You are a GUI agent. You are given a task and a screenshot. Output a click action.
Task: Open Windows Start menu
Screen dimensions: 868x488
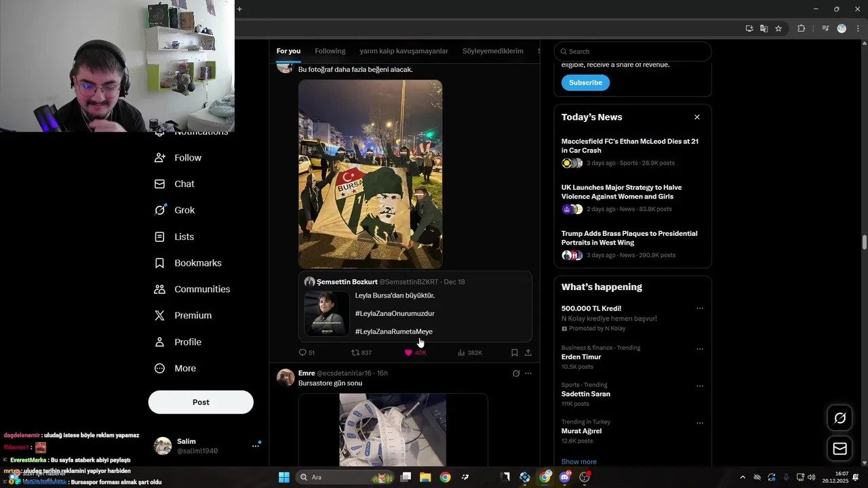click(284, 477)
